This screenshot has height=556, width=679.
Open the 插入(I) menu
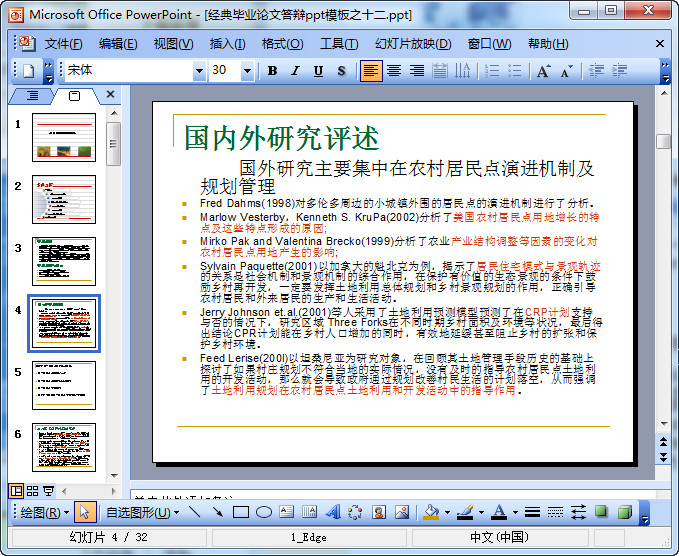(x=227, y=44)
